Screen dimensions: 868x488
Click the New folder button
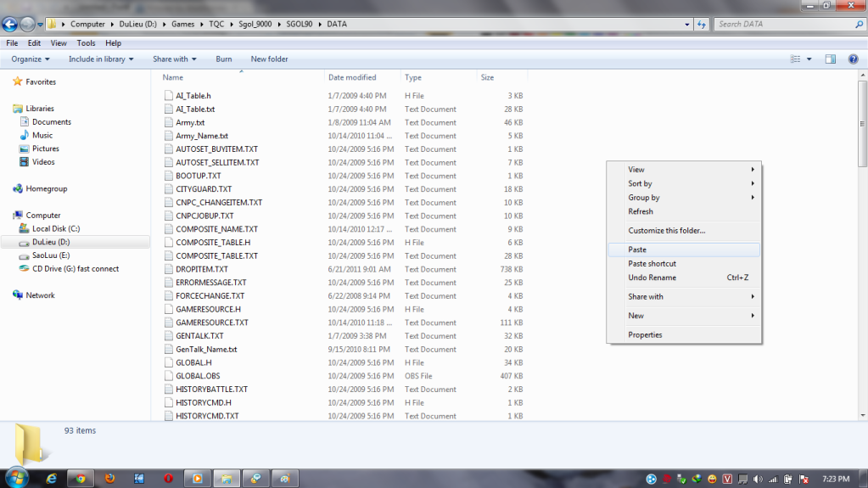pos(269,59)
